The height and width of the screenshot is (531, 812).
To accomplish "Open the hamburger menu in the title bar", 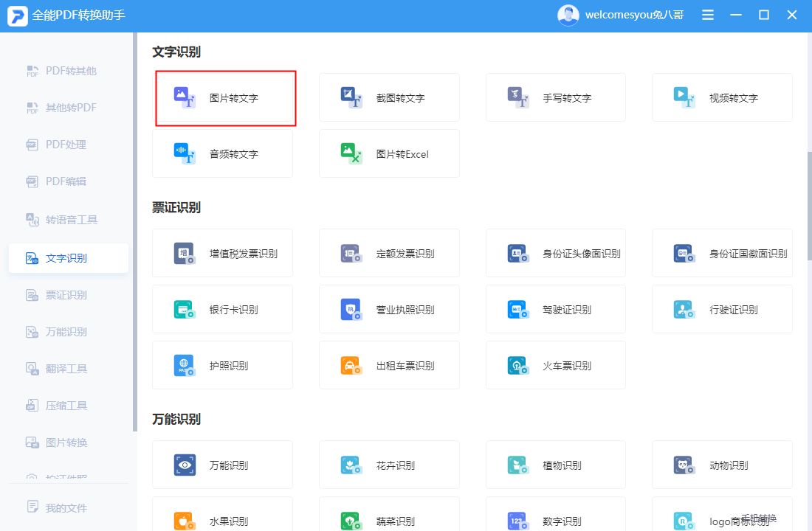I will coord(707,14).
